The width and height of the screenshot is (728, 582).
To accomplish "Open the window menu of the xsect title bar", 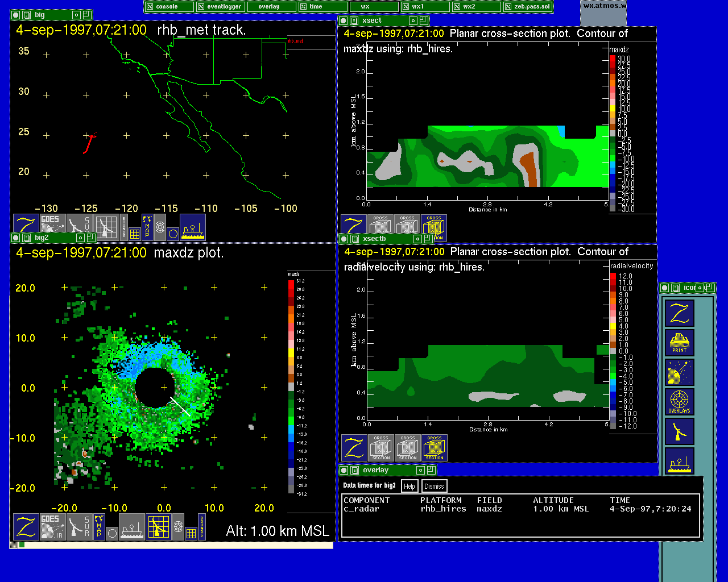I will point(355,20).
